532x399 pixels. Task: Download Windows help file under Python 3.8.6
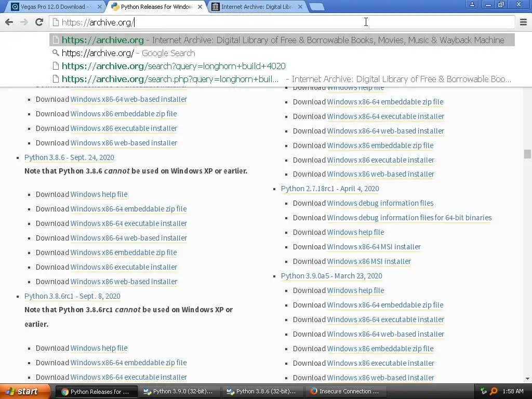99,194
